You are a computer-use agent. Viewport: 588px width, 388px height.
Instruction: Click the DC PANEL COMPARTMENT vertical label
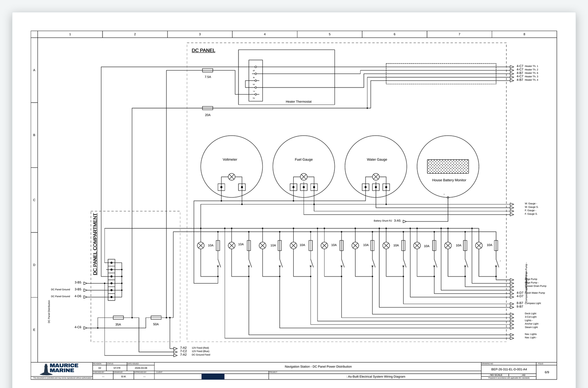tap(95, 244)
